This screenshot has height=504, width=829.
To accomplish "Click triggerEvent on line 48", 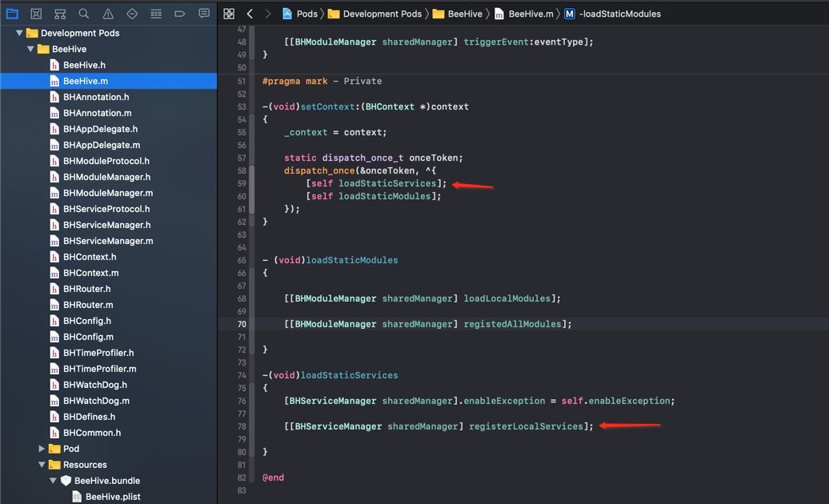I will click(x=496, y=42).
